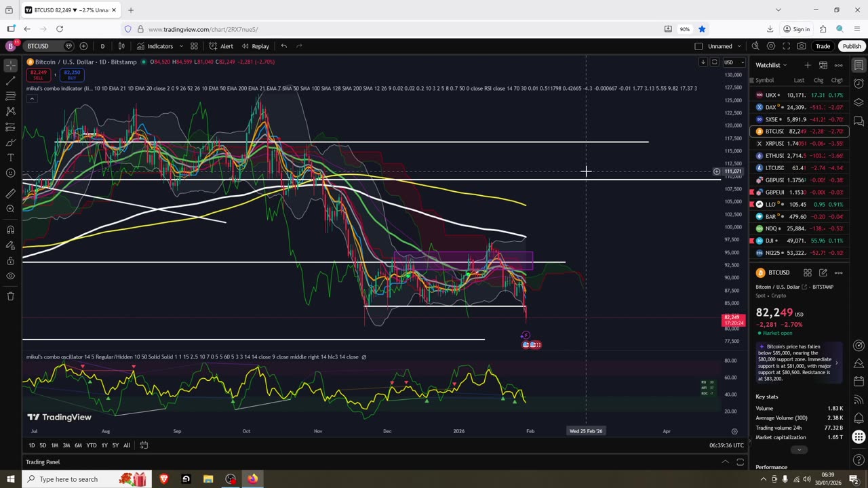868x488 pixels.
Task: Select the crosshair cursor tool
Action: pos(10,65)
